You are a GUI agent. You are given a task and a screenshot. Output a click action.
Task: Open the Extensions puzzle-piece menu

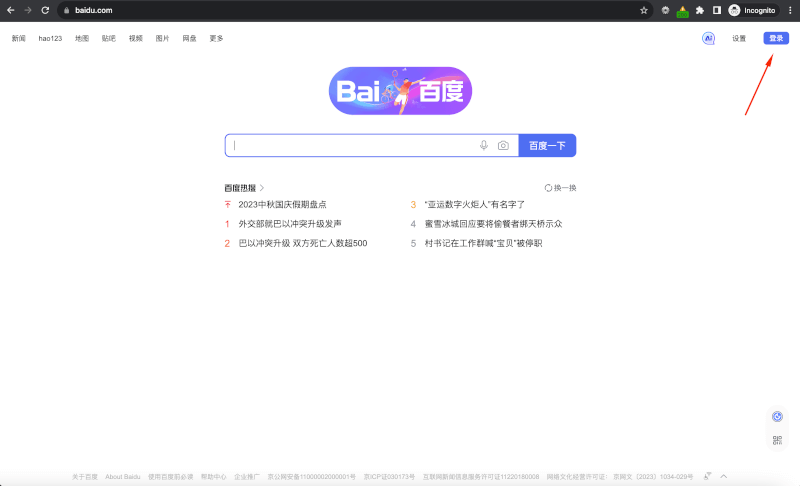700,10
